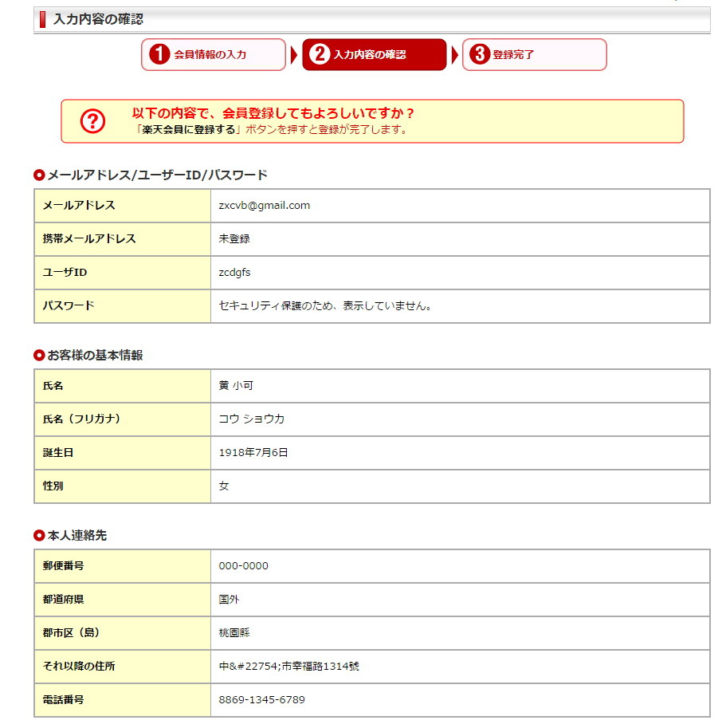Select the phone number 8869-1345-6789
722x728 pixels.
[x=261, y=699]
